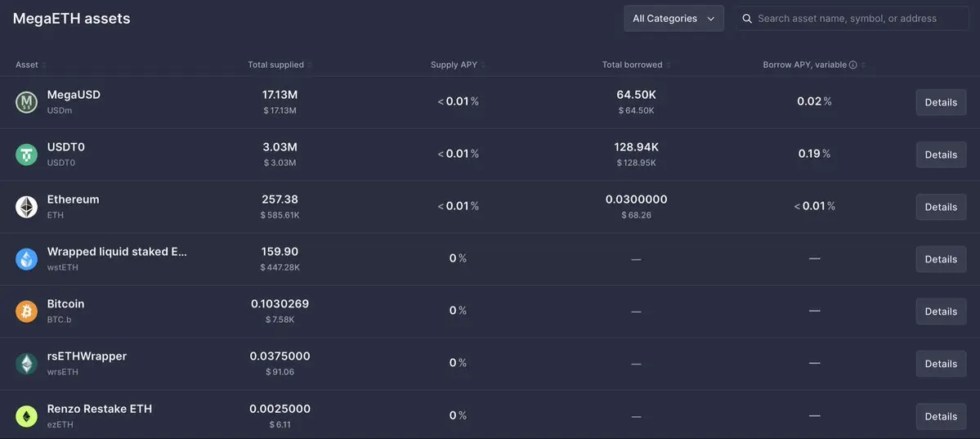Focus the asset search field

858,19
